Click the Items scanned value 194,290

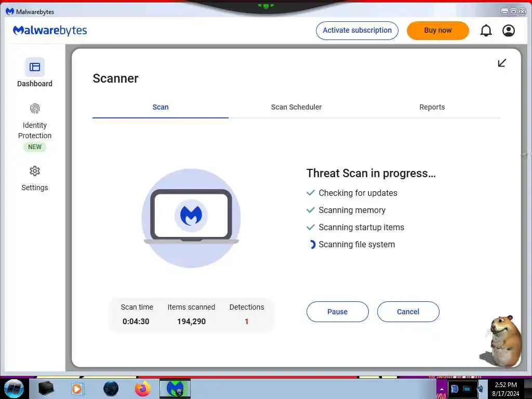coord(191,322)
